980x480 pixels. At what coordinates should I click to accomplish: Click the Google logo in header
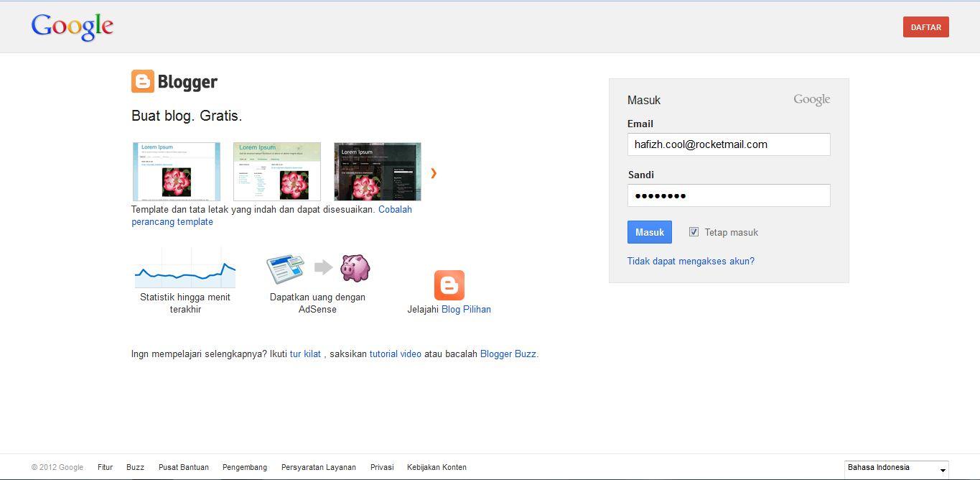(x=73, y=27)
